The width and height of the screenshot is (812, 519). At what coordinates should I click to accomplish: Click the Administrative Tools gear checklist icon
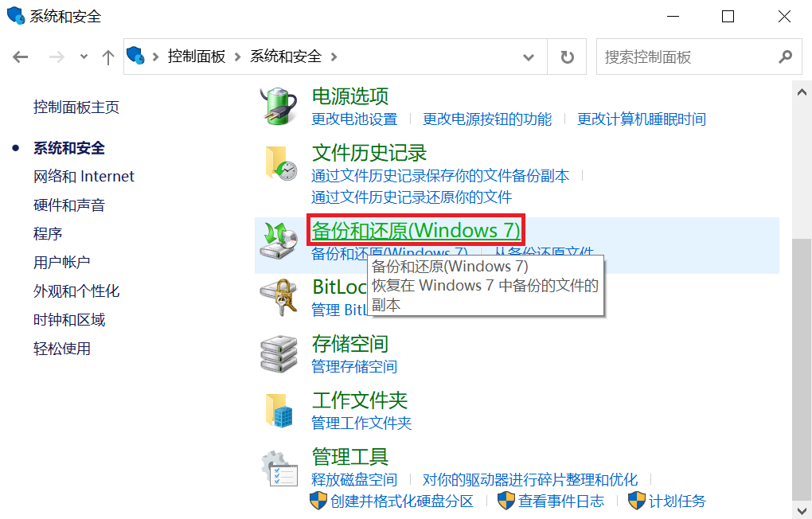[x=279, y=468]
